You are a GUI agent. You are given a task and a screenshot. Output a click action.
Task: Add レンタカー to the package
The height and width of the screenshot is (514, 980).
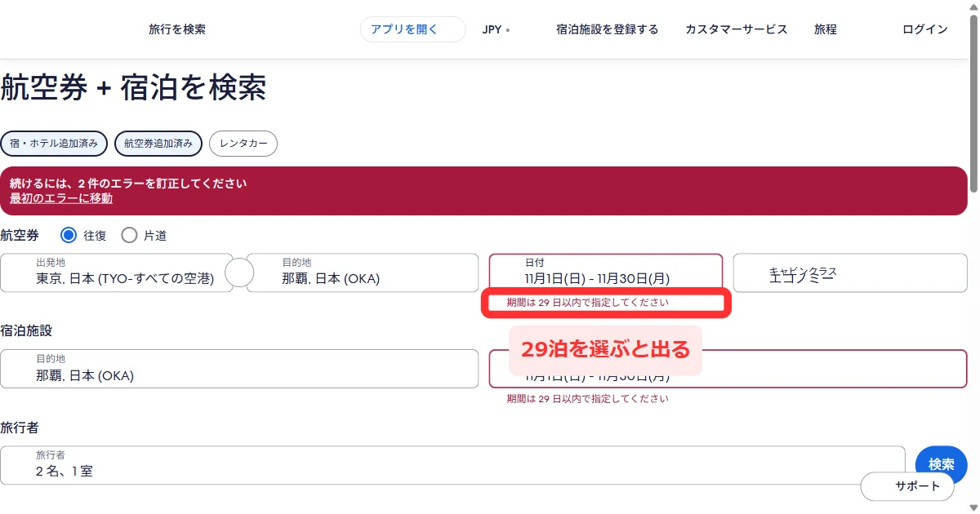coord(243,144)
